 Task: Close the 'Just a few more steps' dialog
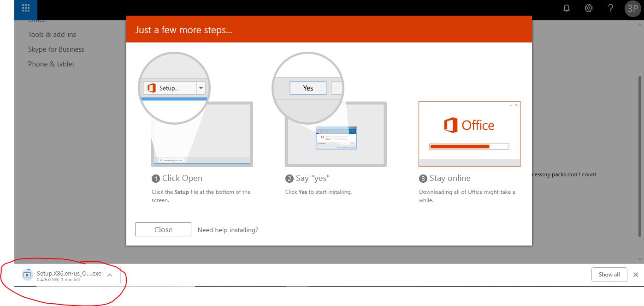tap(163, 229)
